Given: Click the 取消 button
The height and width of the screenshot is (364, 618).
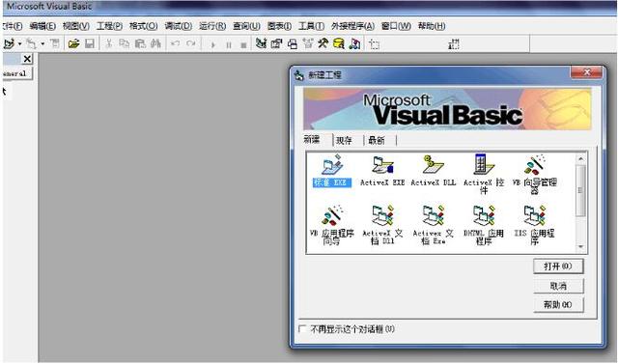Looking at the screenshot, I should 558,286.
